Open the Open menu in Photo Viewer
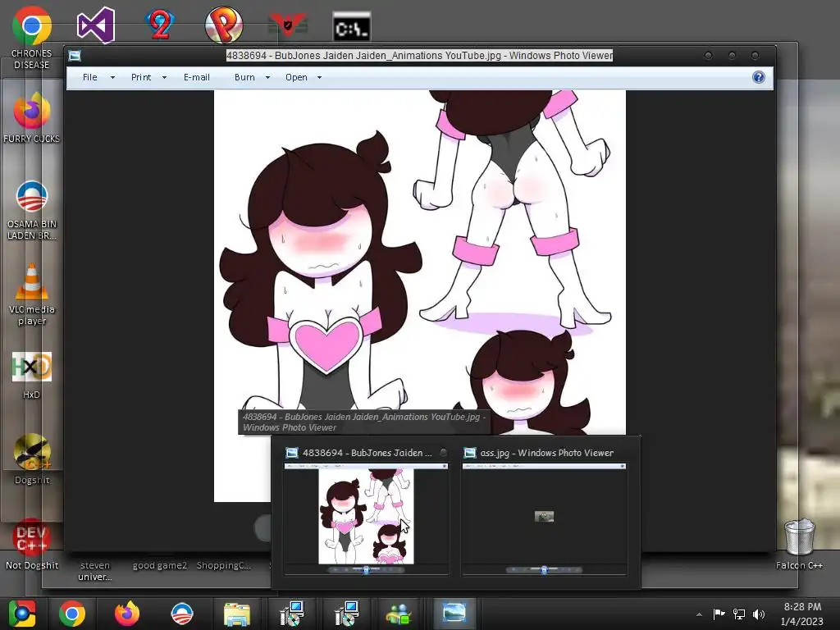 tap(296, 77)
